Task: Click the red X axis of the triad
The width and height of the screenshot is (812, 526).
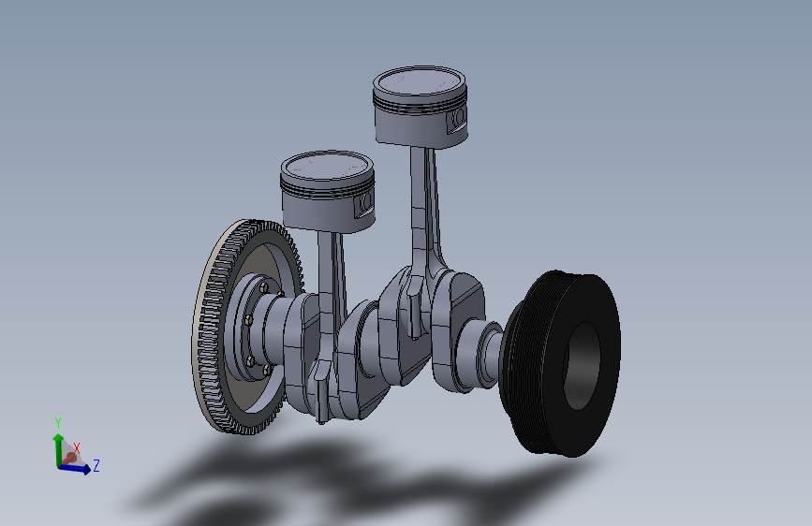Action: [70, 457]
